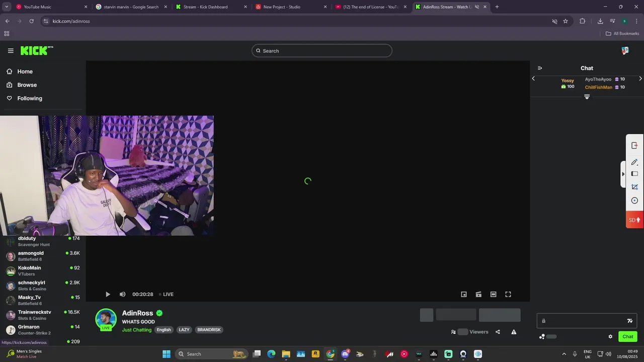644x362 pixels.
Task: Click the AdinRoss profile avatar
Action: point(106,319)
